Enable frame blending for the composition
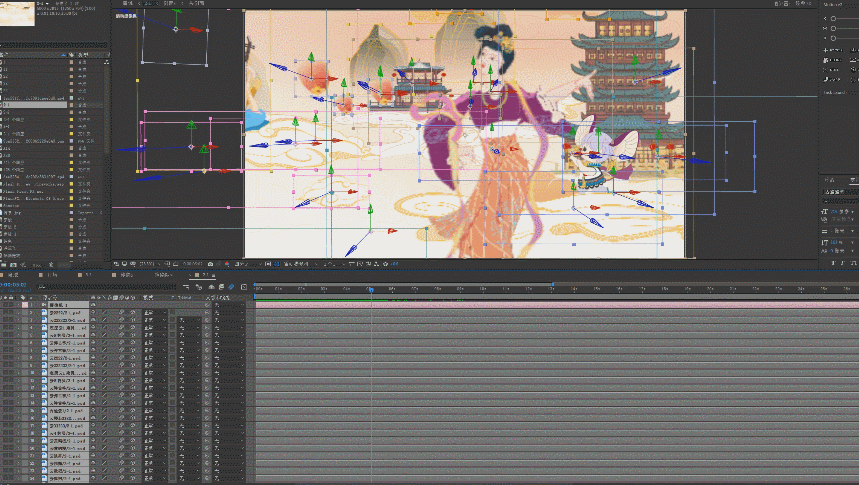 (x=221, y=287)
